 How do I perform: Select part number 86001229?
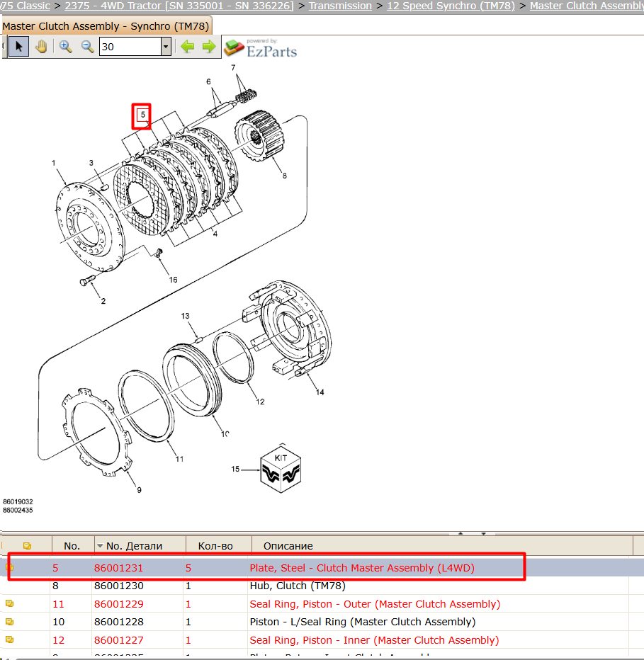coord(119,604)
